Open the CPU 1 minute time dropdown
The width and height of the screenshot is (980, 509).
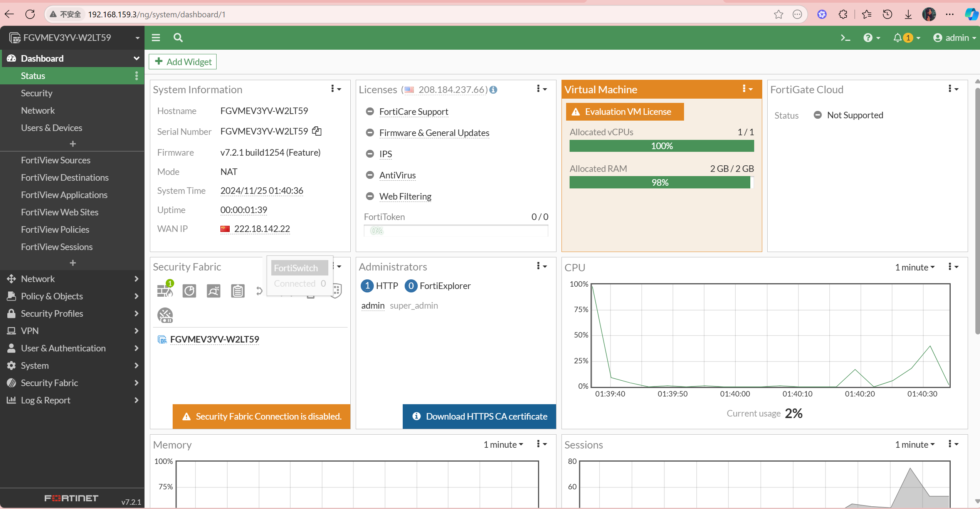914,267
